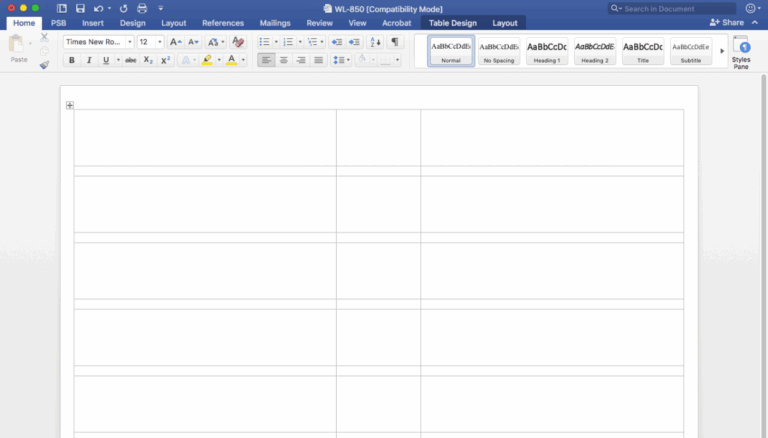Viewport: 768px width, 438px height.
Task: Click the Borders icon
Action: click(386, 60)
